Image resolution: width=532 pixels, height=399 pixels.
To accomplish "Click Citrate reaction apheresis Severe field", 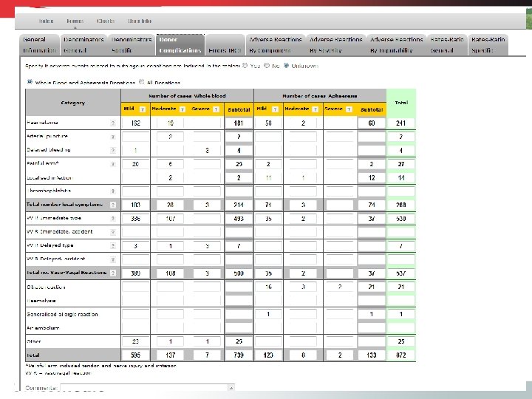I will coord(340,287).
